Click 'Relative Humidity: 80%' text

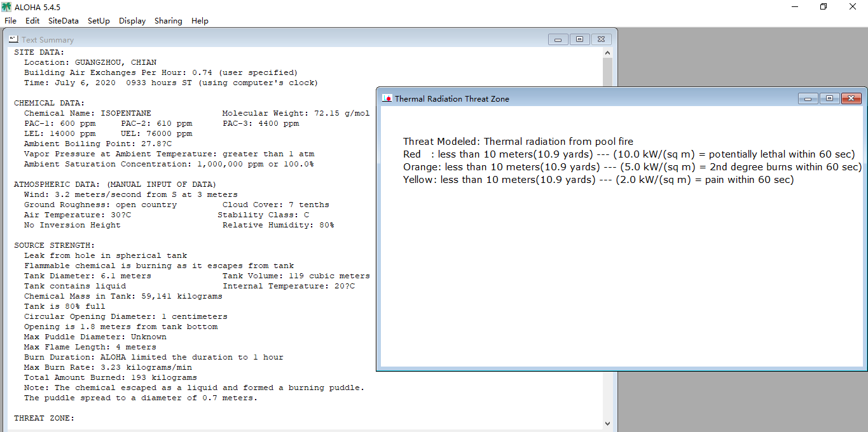pyautogui.click(x=279, y=225)
